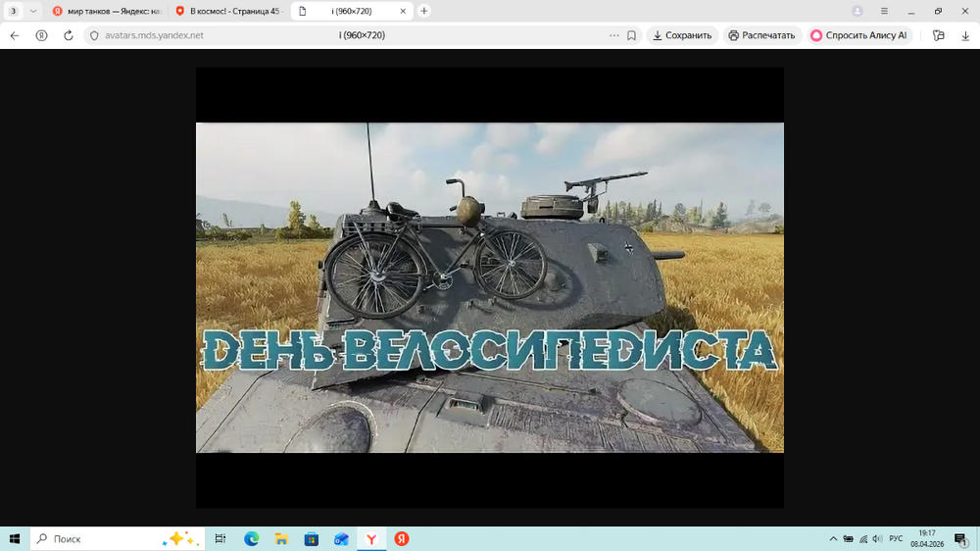The height and width of the screenshot is (551, 980).
Task: Click the Распечатать button
Action: pyautogui.click(x=762, y=35)
